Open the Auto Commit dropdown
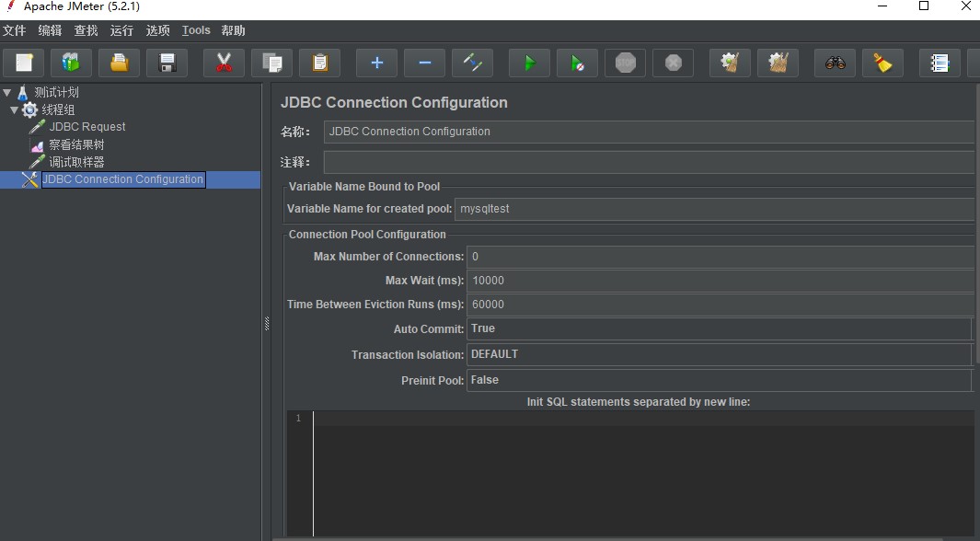Viewport: 980px width, 541px height. pyautogui.click(x=719, y=328)
